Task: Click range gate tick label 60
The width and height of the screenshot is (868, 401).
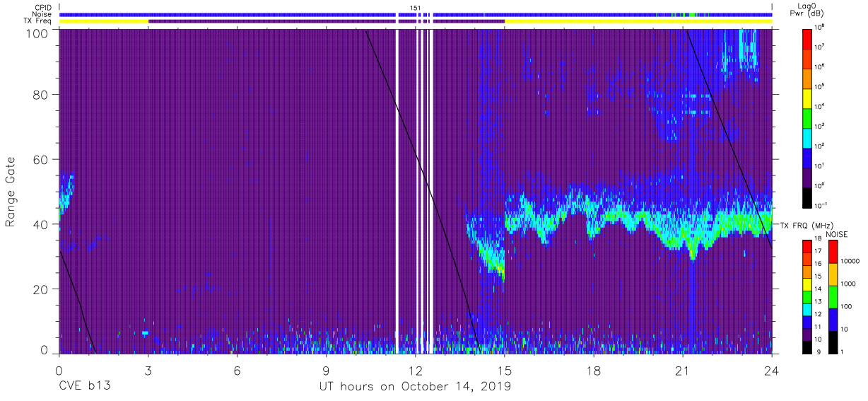Action: click(42, 160)
